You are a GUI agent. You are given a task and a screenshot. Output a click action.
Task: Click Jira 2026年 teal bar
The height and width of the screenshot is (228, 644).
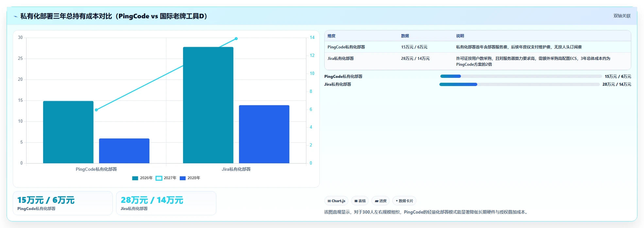(208, 105)
